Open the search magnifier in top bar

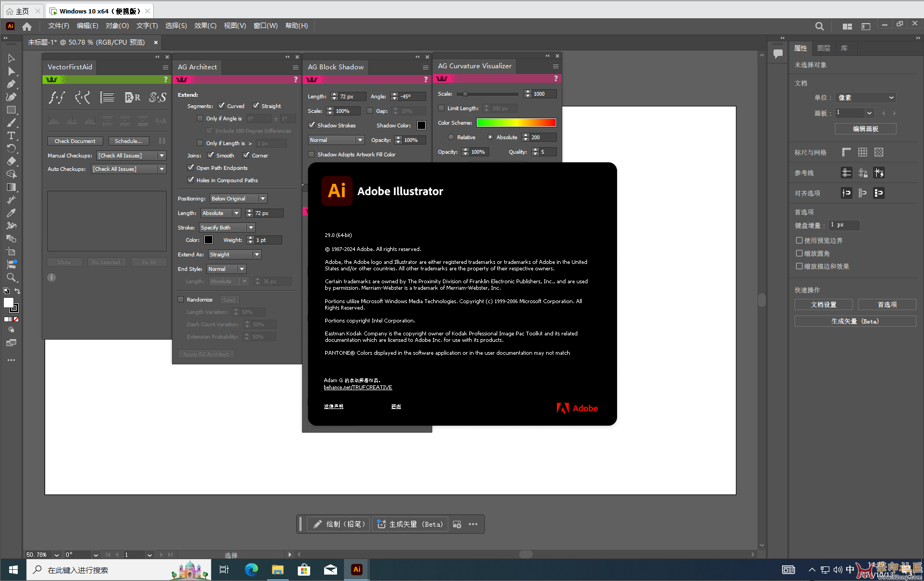coord(819,26)
